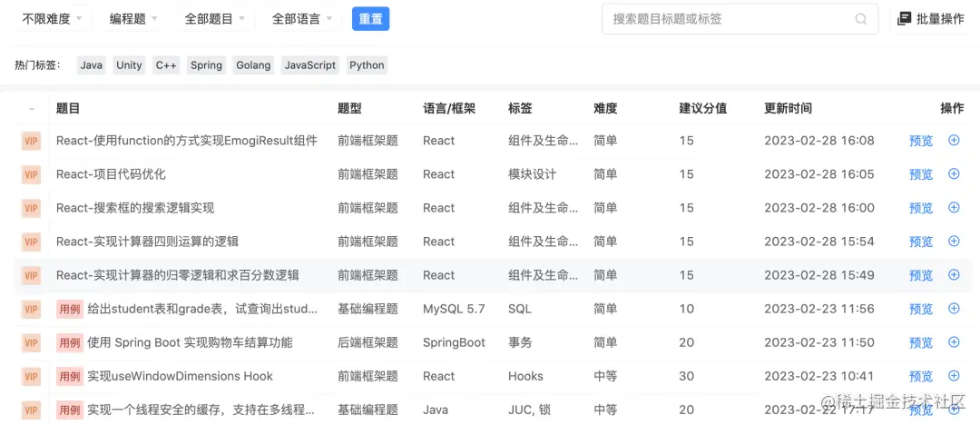
Task: Click the 模块设计 tag cell
Action: coord(532,174)
